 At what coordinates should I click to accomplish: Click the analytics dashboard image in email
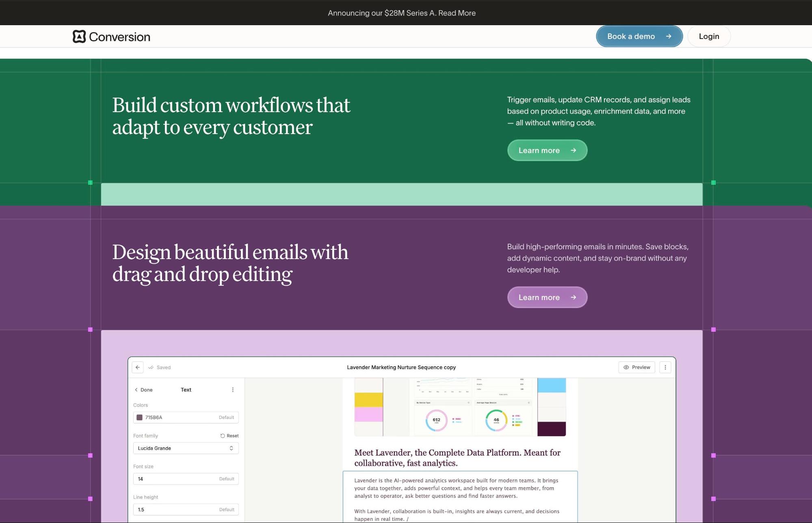[x=460, y=407]
